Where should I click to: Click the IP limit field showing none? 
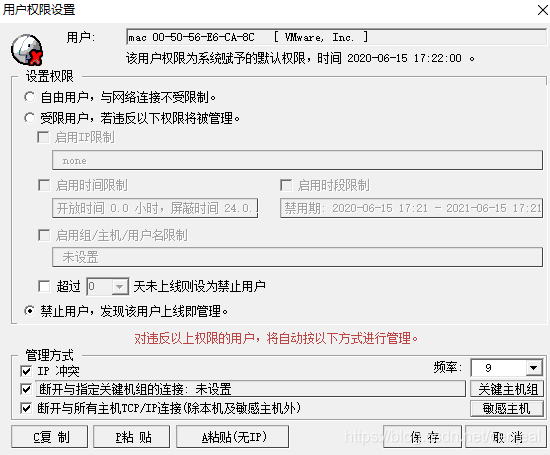click(x=297, y=160)
